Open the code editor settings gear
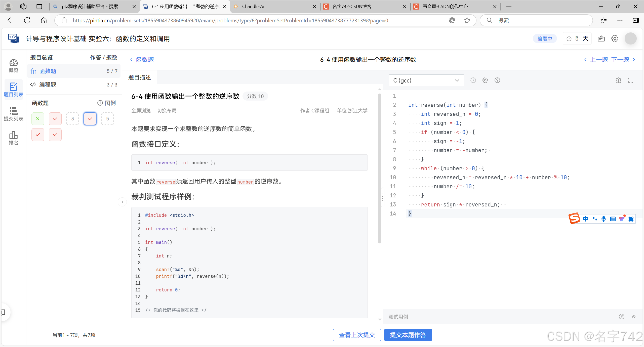Screen dimensions: 644x347 click(485, 80)
